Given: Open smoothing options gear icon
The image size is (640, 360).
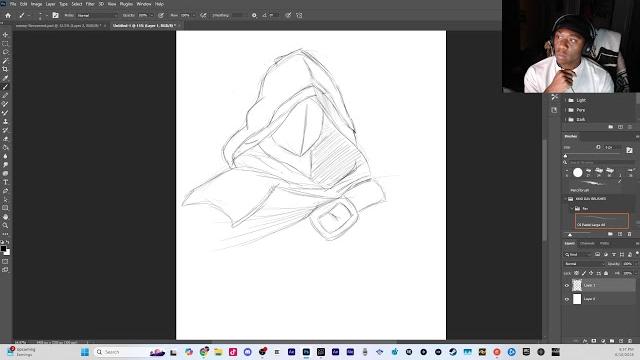Looking at the screenshot, I should click(254, 16).
